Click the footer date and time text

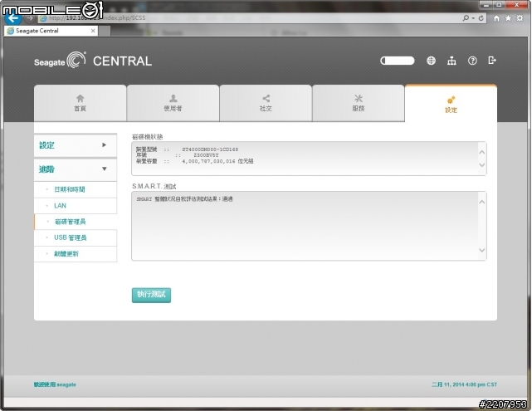coord(464,384)
